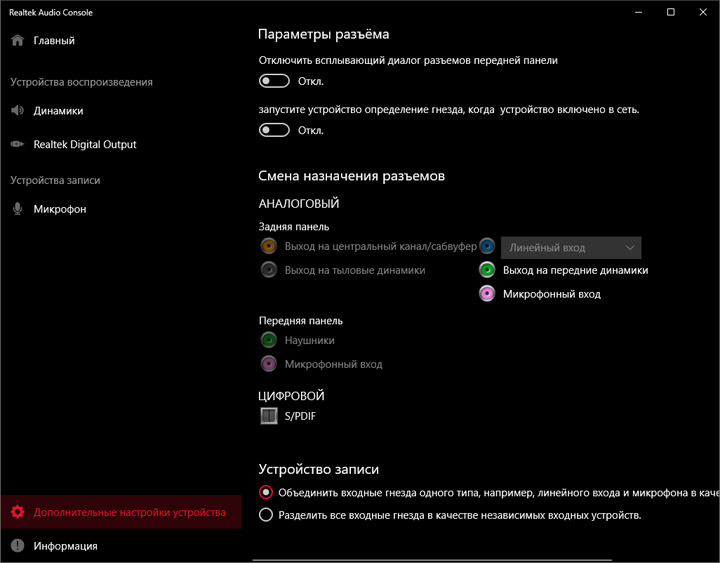The width and height of the screenshot is (720, 563).
Task: Click the front panel headphones jack icon
Action: tap(268, 340)
